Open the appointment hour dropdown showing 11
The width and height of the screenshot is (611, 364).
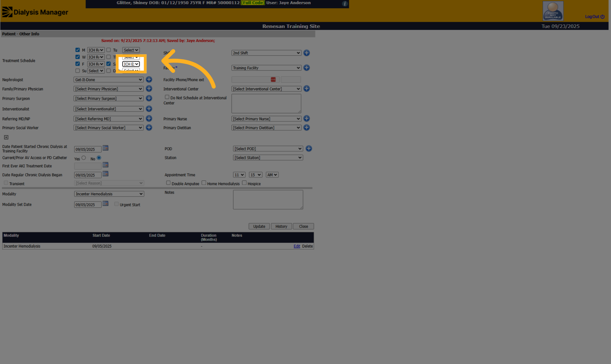point(239,175)
